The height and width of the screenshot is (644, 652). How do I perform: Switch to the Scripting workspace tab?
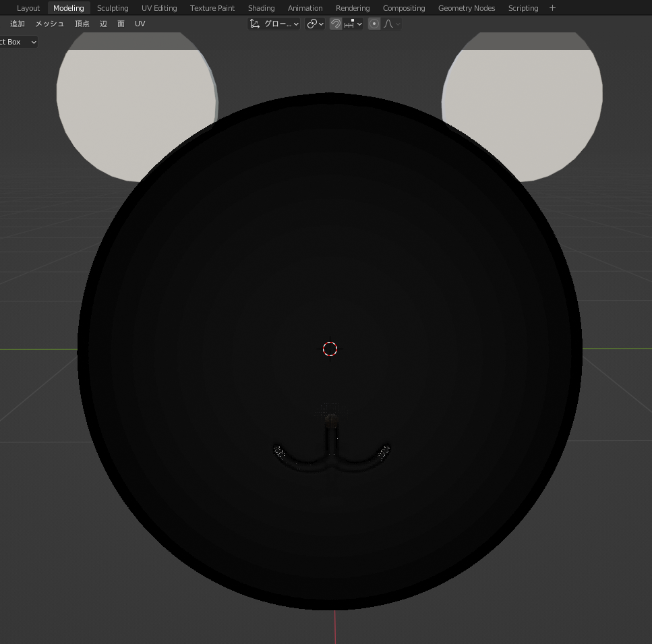click(523, 8)
